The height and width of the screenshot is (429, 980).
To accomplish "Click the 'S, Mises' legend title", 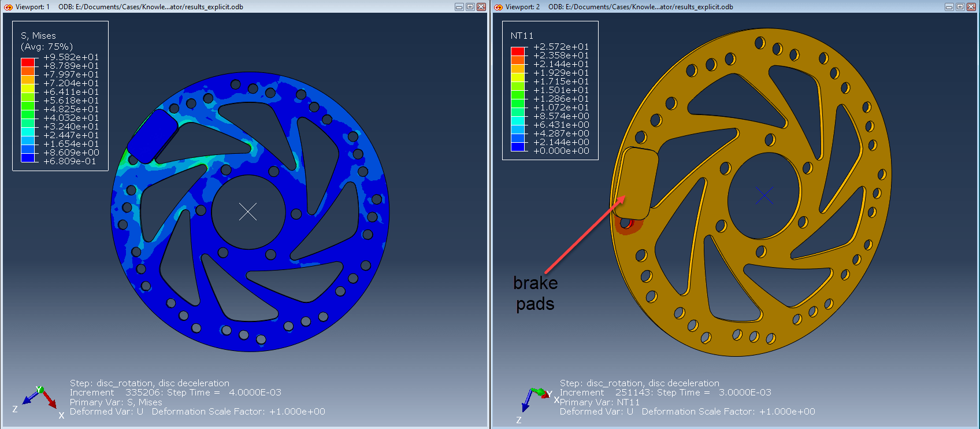I will pos(38,36).
